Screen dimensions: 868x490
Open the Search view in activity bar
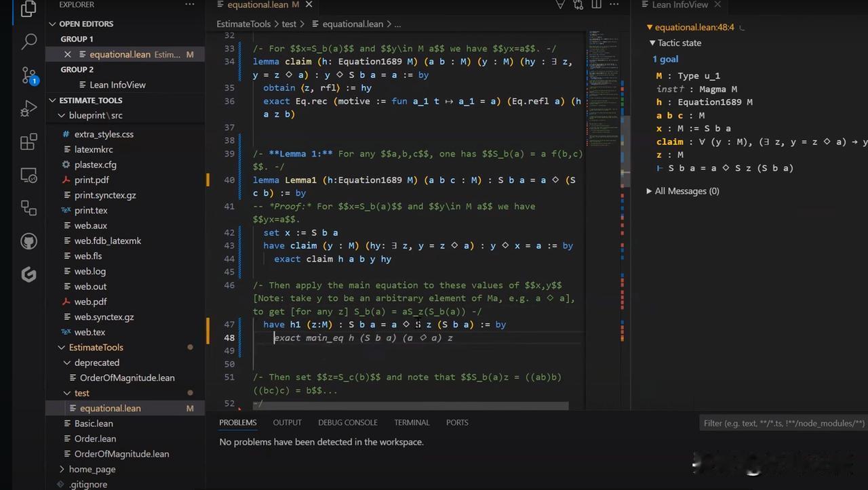(x=28, y=42)
